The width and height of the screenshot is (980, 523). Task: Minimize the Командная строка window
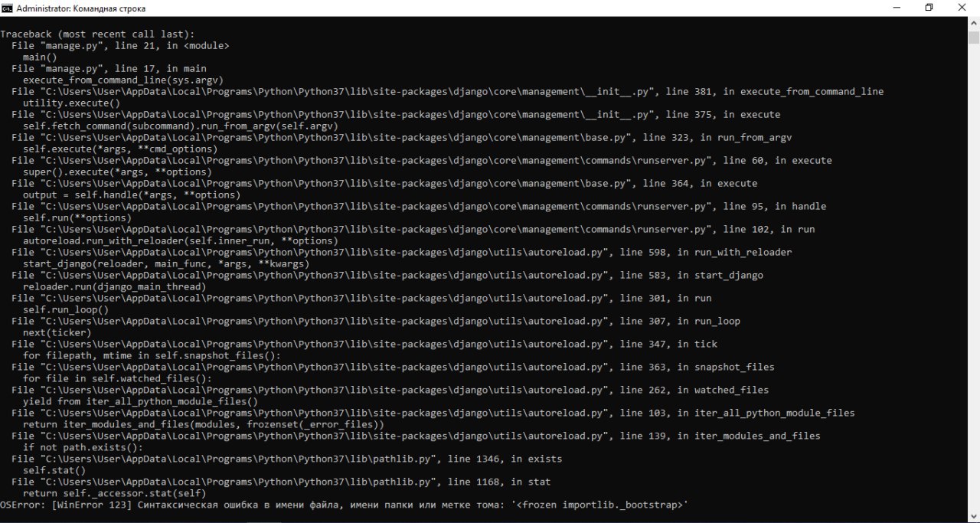tap(897, 8)
